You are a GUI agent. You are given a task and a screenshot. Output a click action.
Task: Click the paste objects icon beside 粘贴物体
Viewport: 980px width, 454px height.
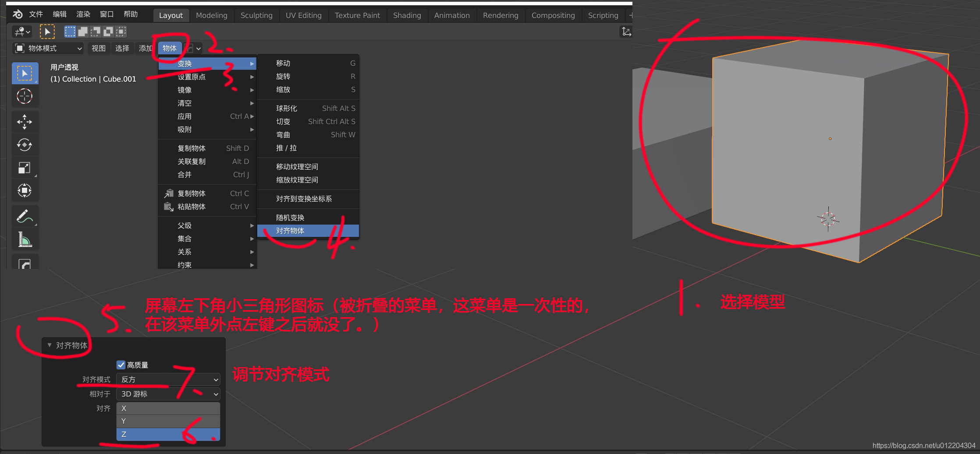(169, 207)
